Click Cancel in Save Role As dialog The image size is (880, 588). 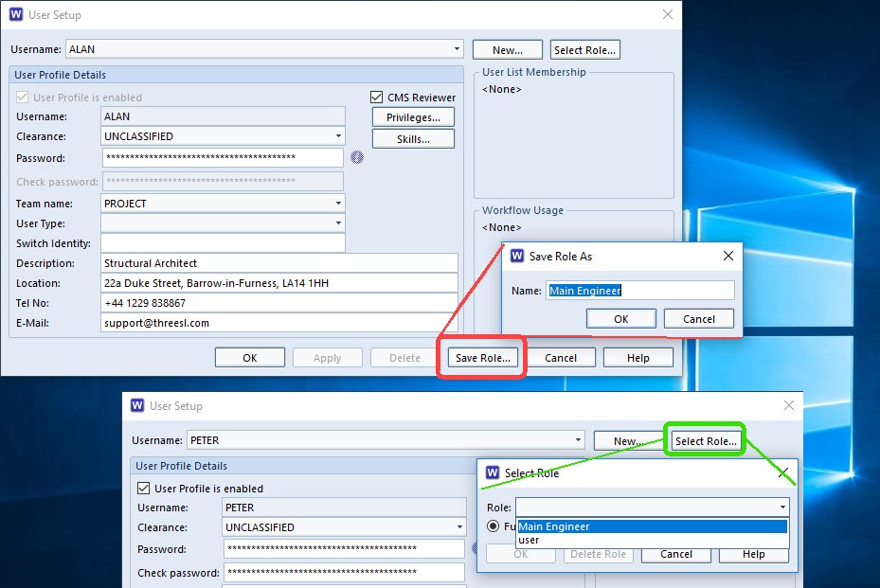(x=699, y=319)
